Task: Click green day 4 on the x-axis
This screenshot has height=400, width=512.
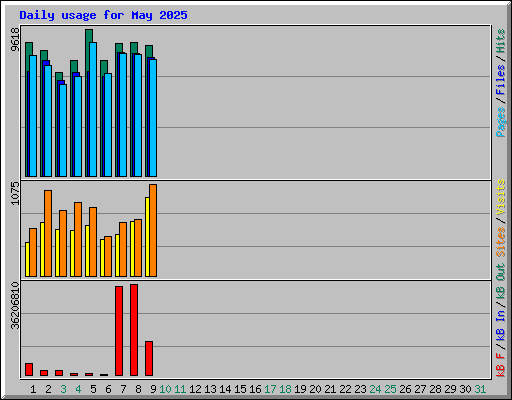Action: pos(78,389)
